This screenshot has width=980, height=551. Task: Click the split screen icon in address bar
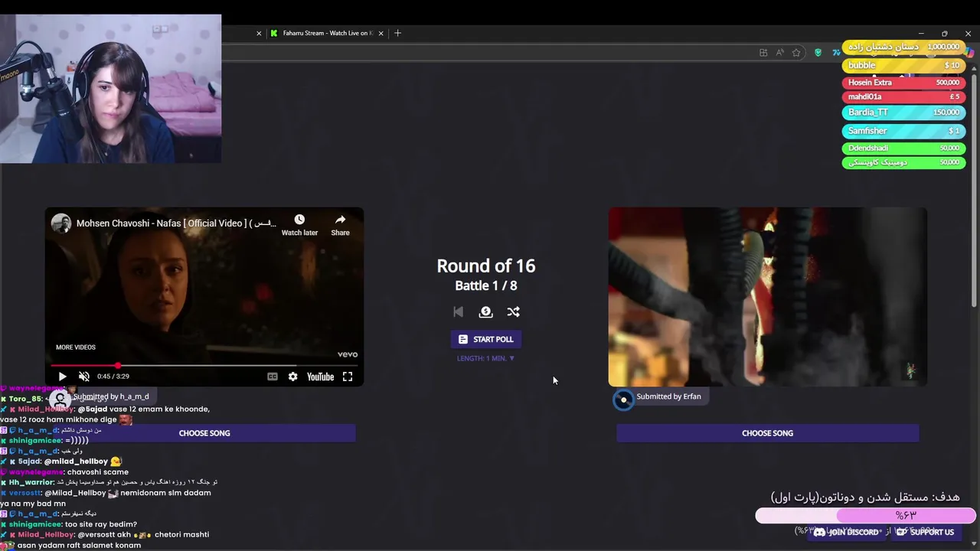763,52
